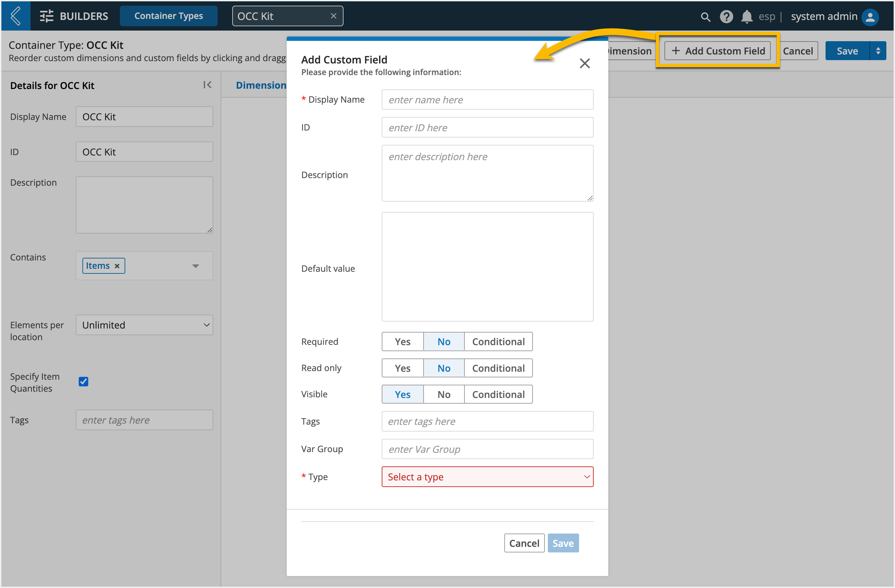The width and height of the screenshot is (895, 588).
Task: Click Cancel in the page header
Action: click(x=798, y=51)
